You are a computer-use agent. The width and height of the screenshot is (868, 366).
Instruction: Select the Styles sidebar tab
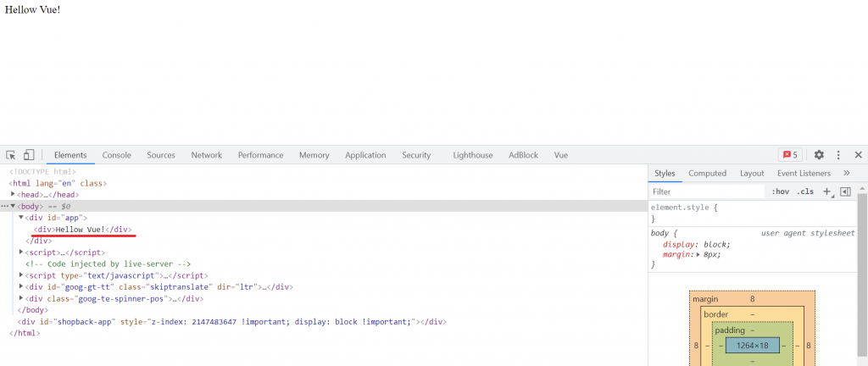665,173
